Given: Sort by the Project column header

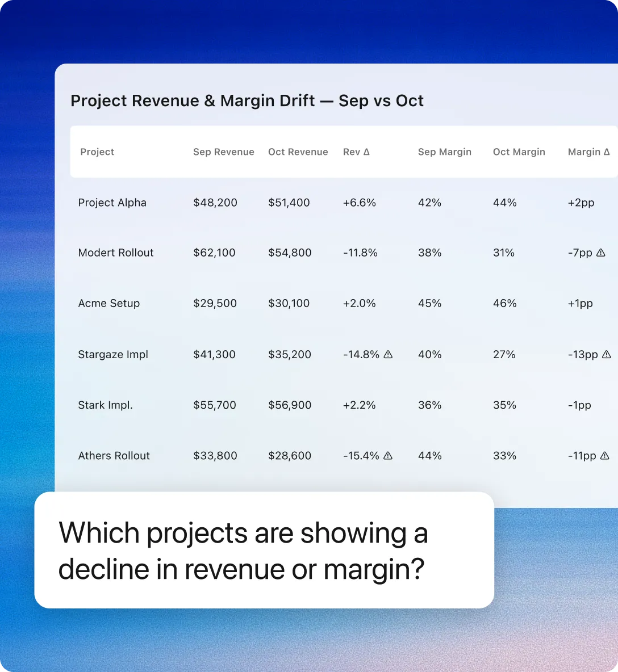Looking at the screenshot, I should click(97, 152).
